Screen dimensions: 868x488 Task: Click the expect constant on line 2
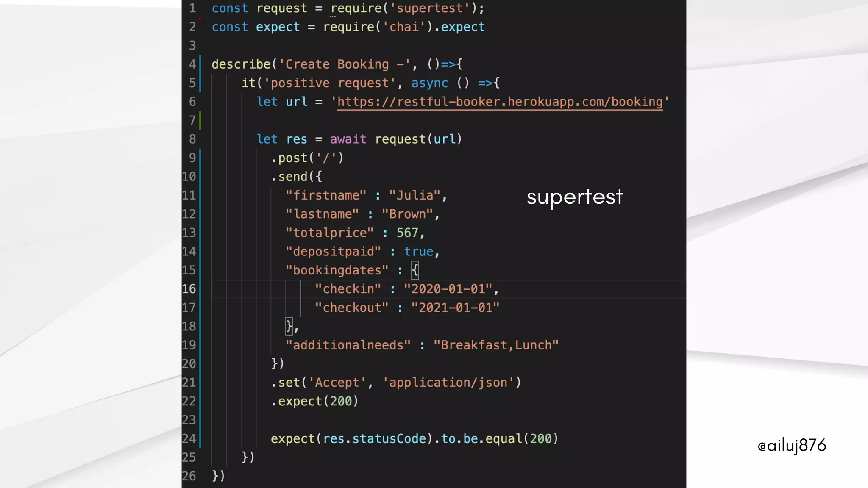click(278, 27)
